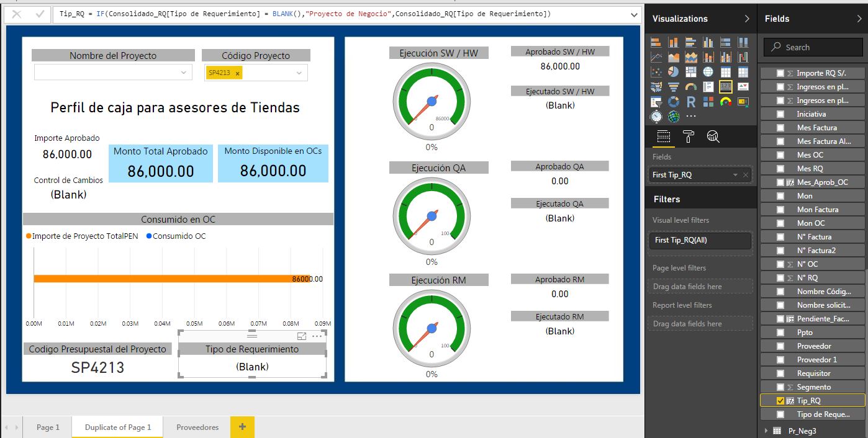Uncheck the Tip_RQ field checkbox
This screenshot has width=868, height=438.
(x=780, y=401)
